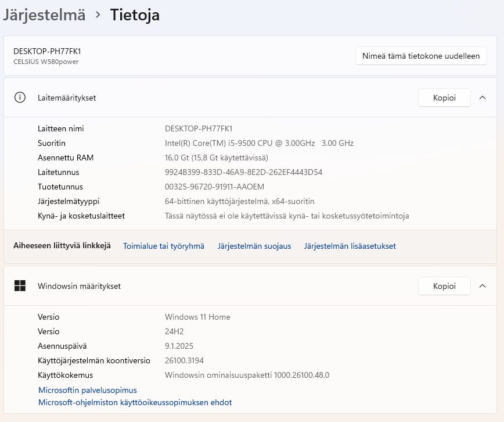Copy device specs with Laitemääritykset Kopioi button
504x422 pixels.
(x=444, y=98)
